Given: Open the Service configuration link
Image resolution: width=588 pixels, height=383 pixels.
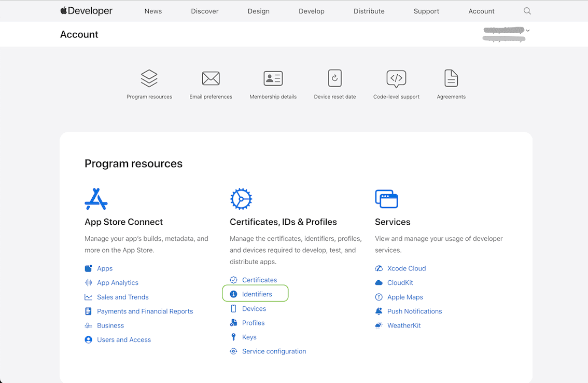Looking at the screenshot, I should [274, 351].
